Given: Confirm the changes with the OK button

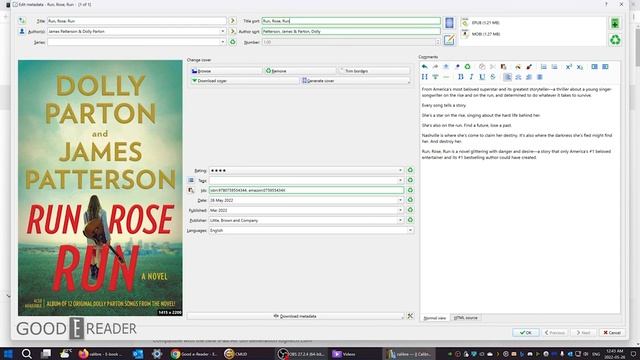Looking at the screenshot, I should (x=526, y=333).
